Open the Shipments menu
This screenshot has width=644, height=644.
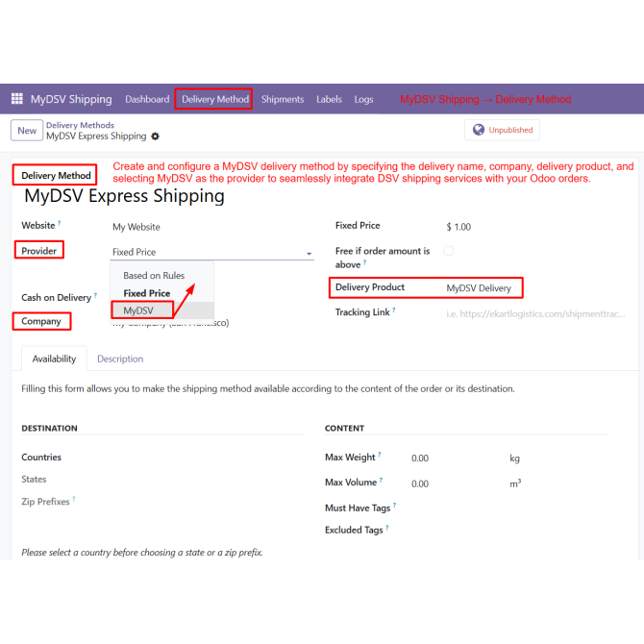coord(283,99)
